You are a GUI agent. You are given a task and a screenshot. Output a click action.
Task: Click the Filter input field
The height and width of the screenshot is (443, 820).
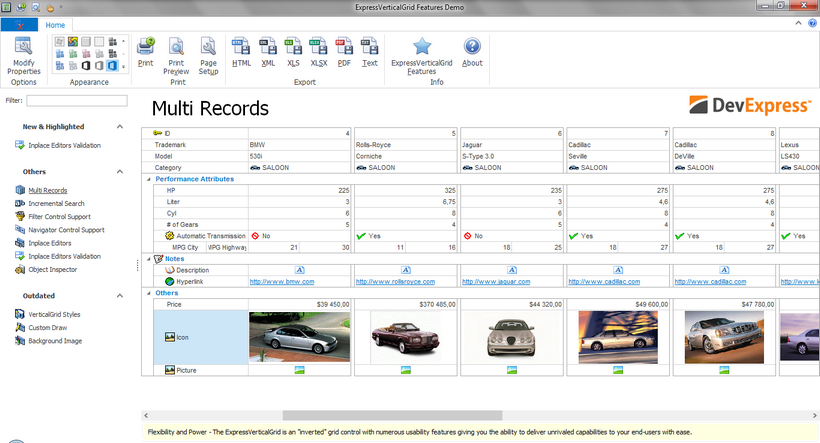(77, 101)
